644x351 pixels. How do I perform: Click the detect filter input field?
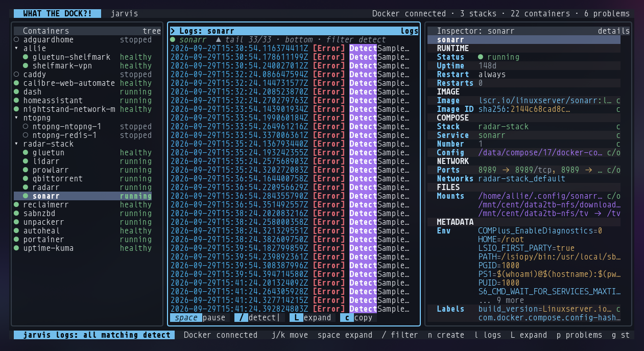258,318
